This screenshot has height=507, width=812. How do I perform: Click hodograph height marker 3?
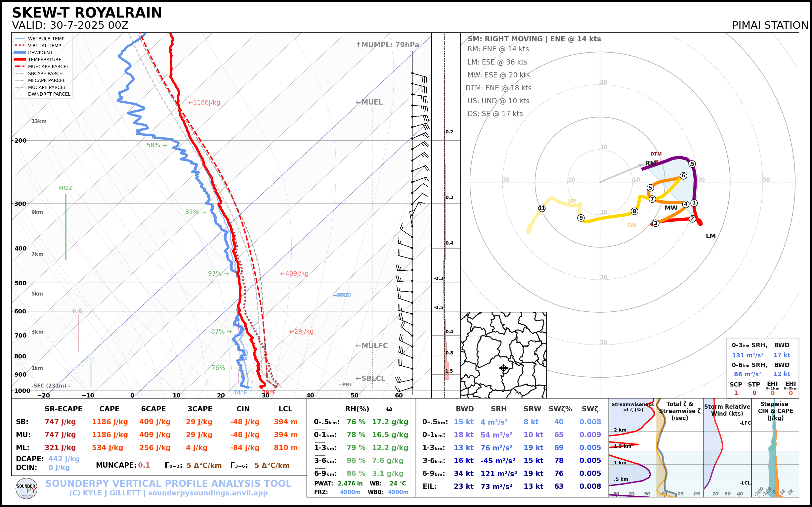656,223
